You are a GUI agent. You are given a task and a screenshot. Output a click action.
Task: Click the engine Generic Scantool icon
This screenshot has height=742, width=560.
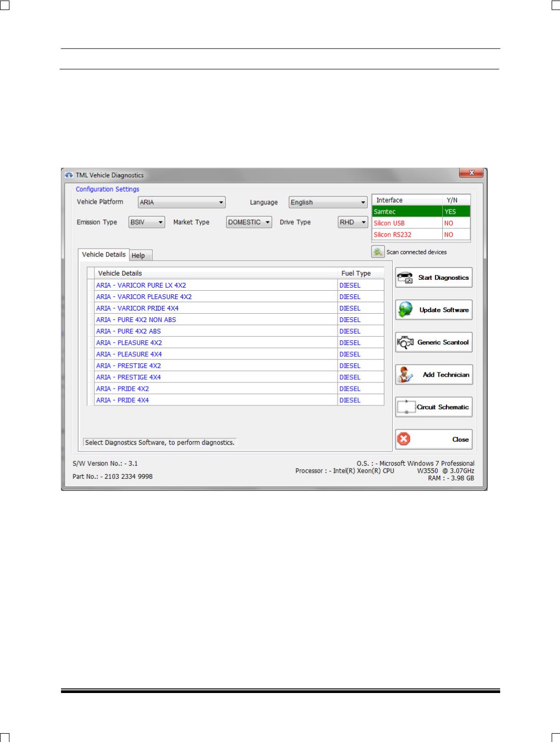point(405,342)
